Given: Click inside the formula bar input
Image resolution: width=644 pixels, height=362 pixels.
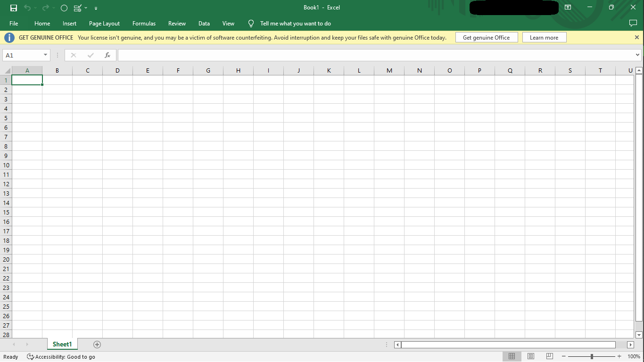Looking at the screenshot, I should (376, 55).
